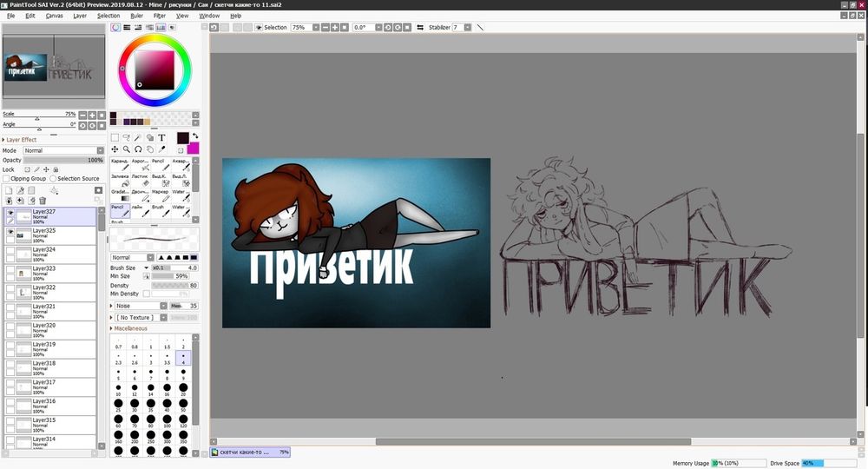868x469 pixels.
Task: Choose the Gradation gradient tool
Action: tap(120, 195)
